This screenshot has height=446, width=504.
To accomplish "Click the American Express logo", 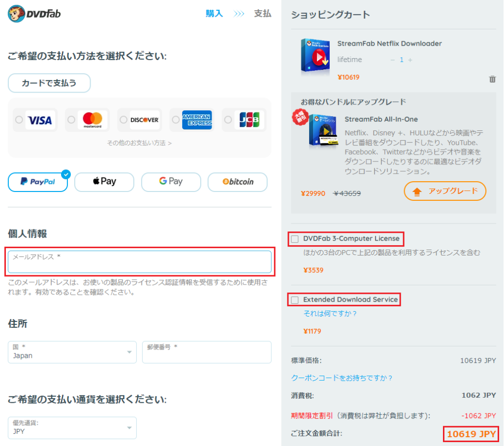I will tap(197, 120).
